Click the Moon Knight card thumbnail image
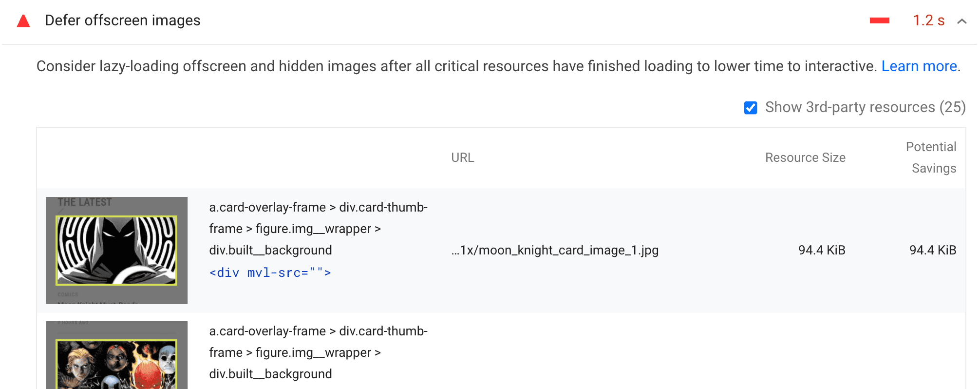The image size is (980, 389). click(x=116, y=250)
